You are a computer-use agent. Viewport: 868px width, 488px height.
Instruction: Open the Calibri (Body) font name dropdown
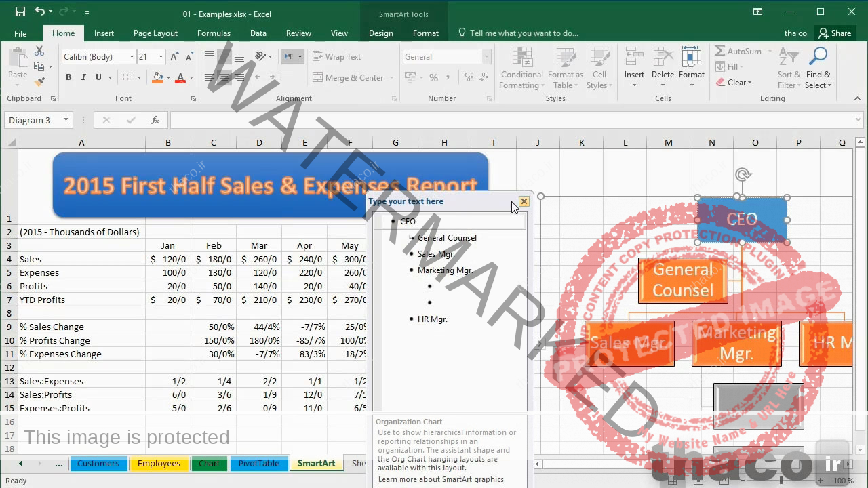click(132, 57)
